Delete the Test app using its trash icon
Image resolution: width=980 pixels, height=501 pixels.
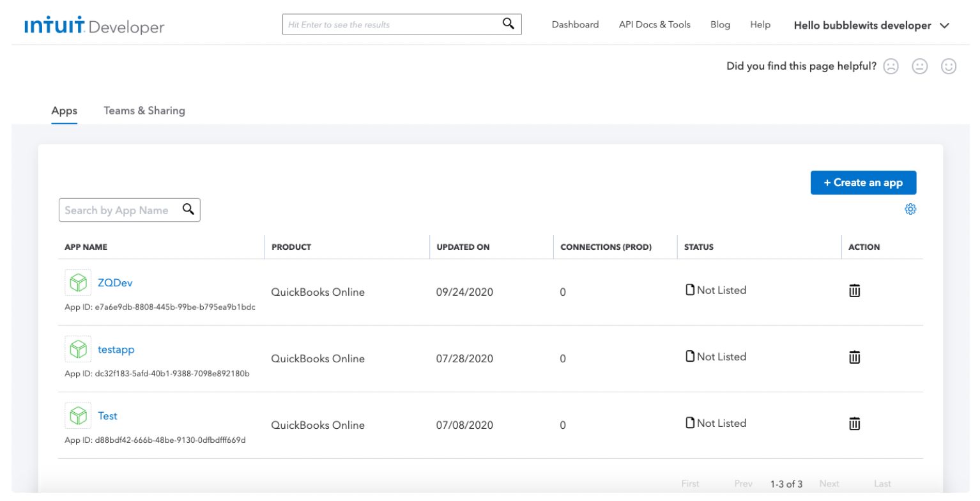pos(854,424)
